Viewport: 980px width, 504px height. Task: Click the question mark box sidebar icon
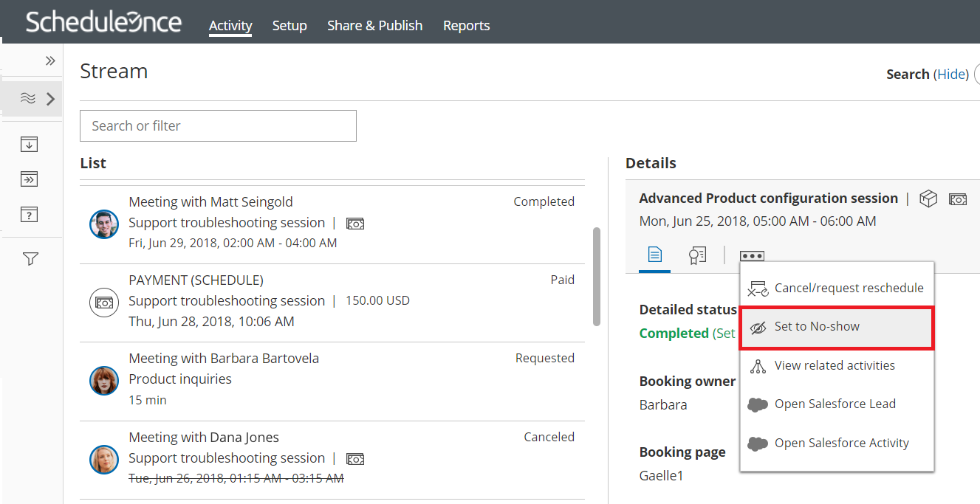pos(30,215)
